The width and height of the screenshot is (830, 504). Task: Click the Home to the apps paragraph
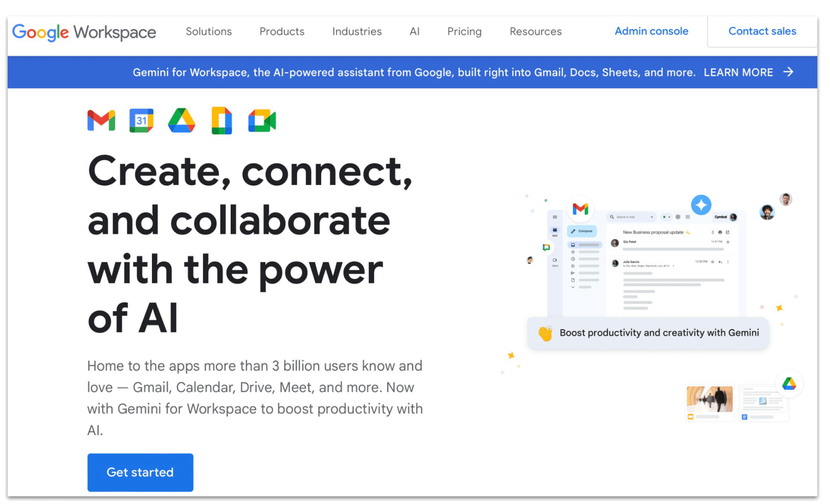coord(255,398)
